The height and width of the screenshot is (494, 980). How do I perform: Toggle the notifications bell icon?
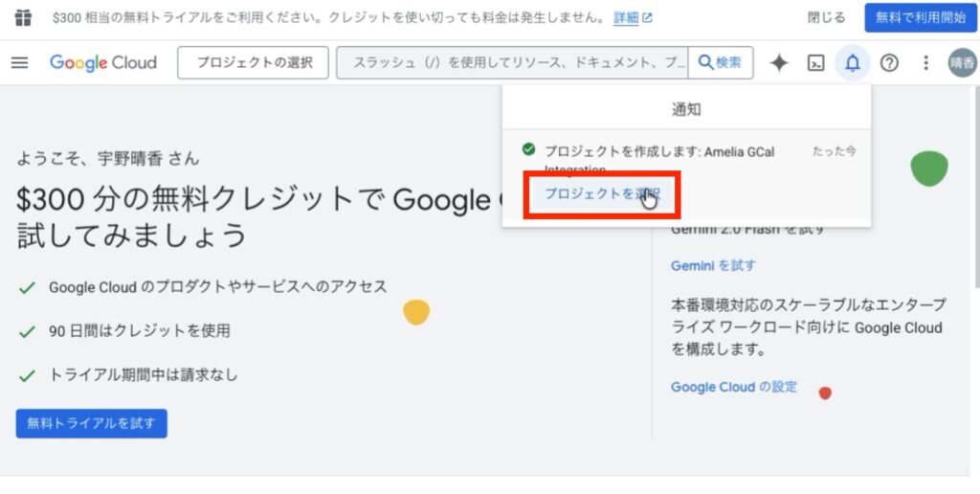[x=852, y=63]
